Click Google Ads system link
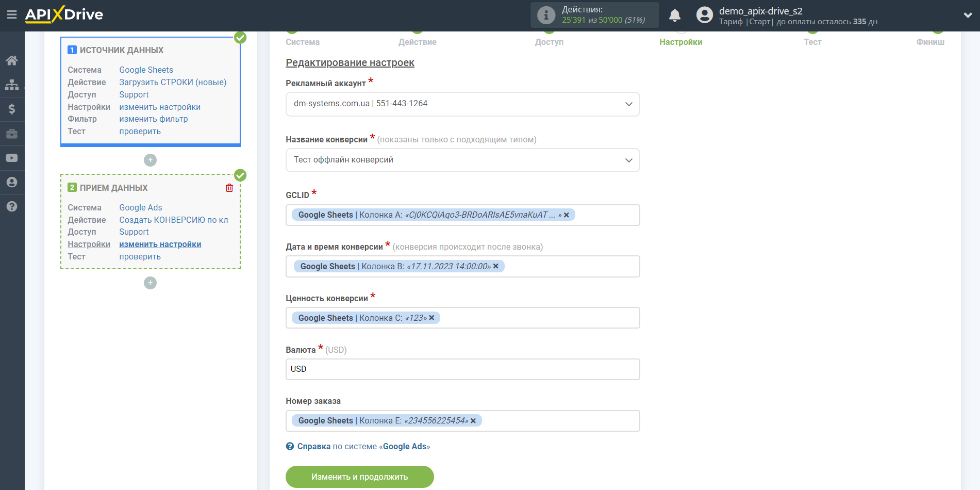Viewport: 980px width, 490px height. click(x=140, y=207)
